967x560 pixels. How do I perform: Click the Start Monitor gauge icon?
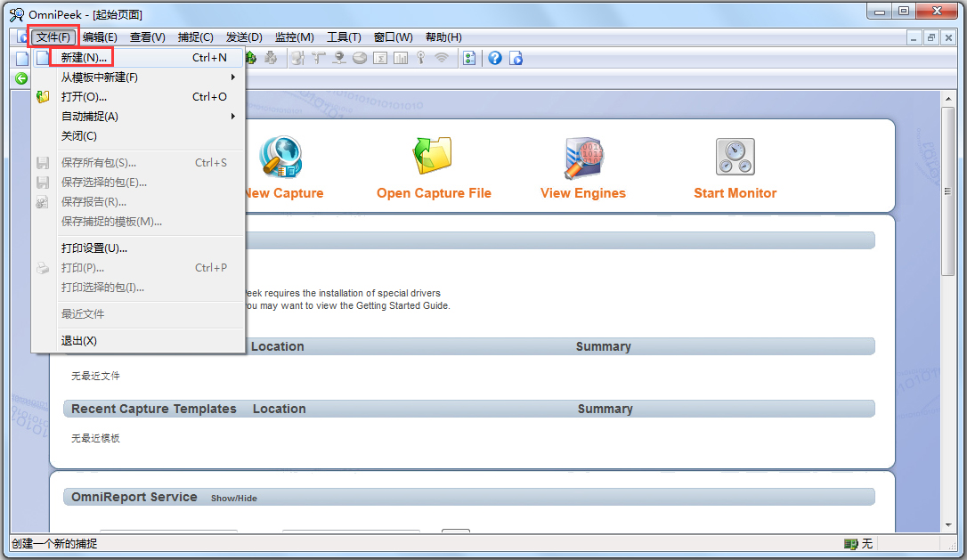pyautogui.click(x=735, y=158)
